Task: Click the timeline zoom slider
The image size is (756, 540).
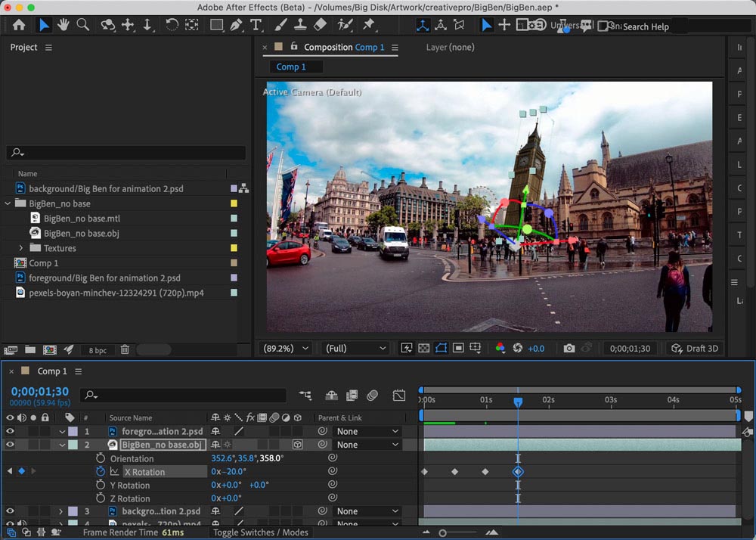Action: 443,532
